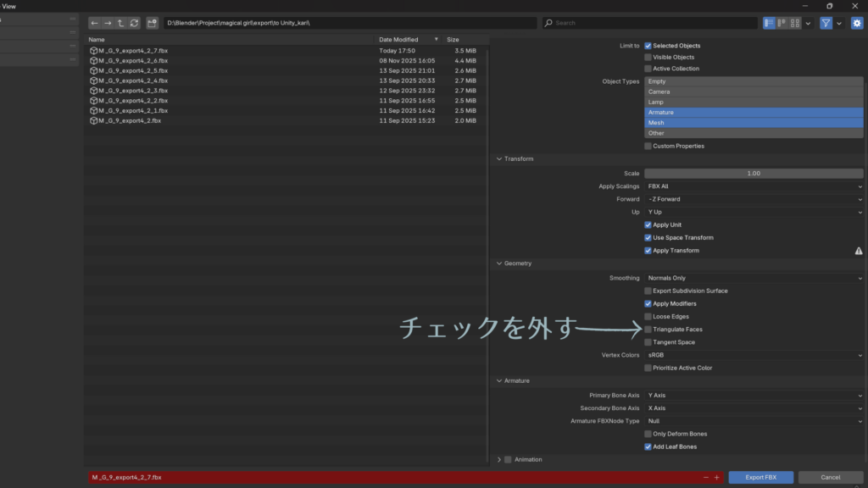Switch to thumbnail display mode
The image size is (868, 488).
point(795,23)
